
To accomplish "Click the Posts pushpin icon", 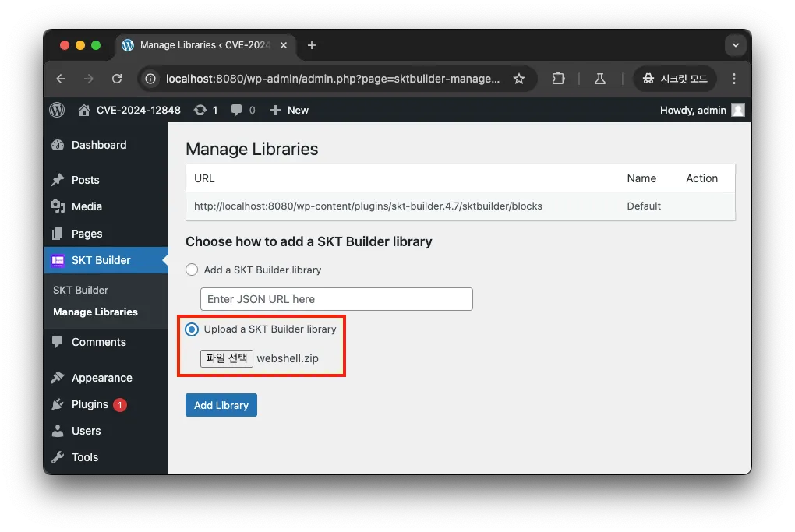I will [58, 180].
